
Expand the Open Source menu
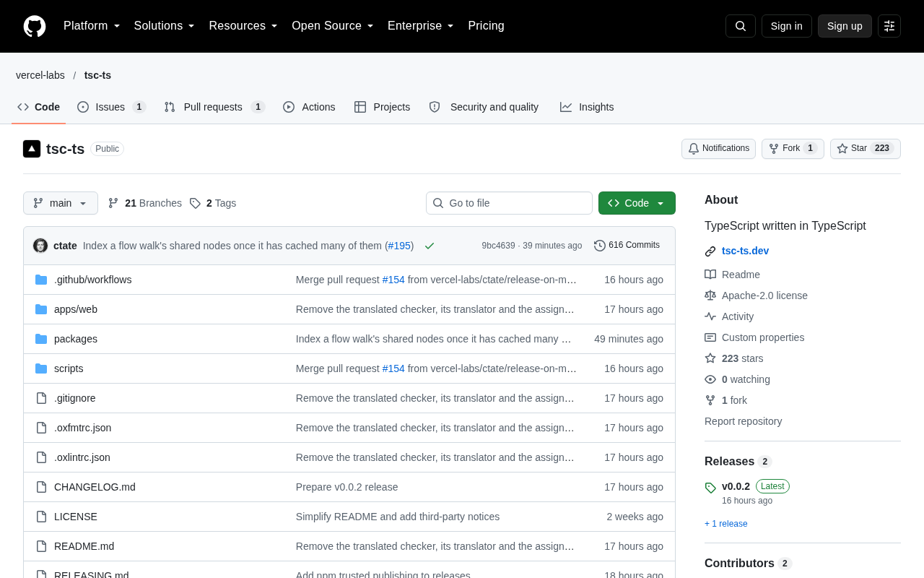333,26
